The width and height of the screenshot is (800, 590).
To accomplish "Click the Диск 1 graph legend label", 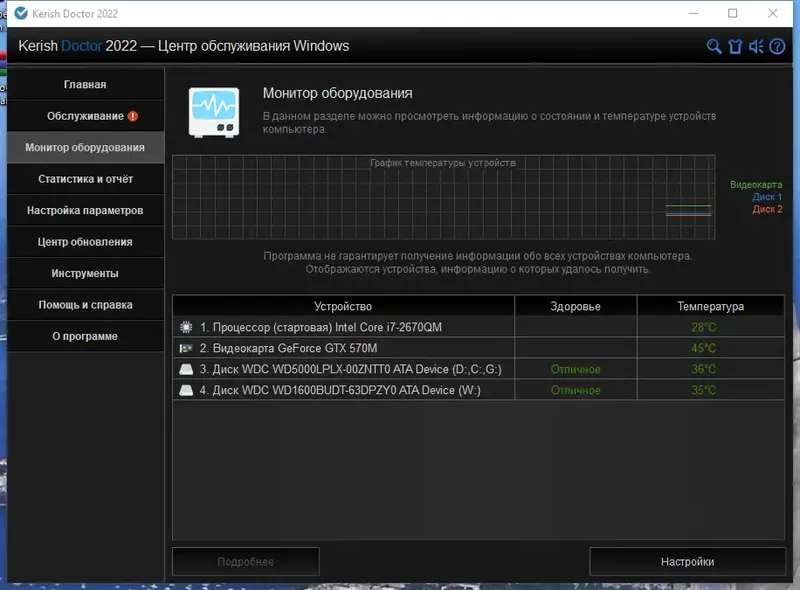I will click(x=767, y=197).
